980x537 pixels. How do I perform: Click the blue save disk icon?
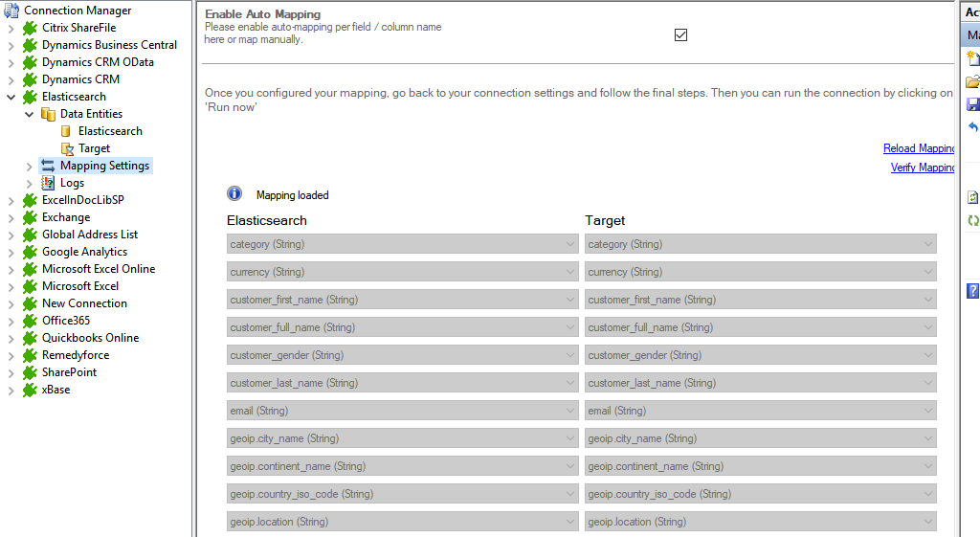(x=973, y=104)
